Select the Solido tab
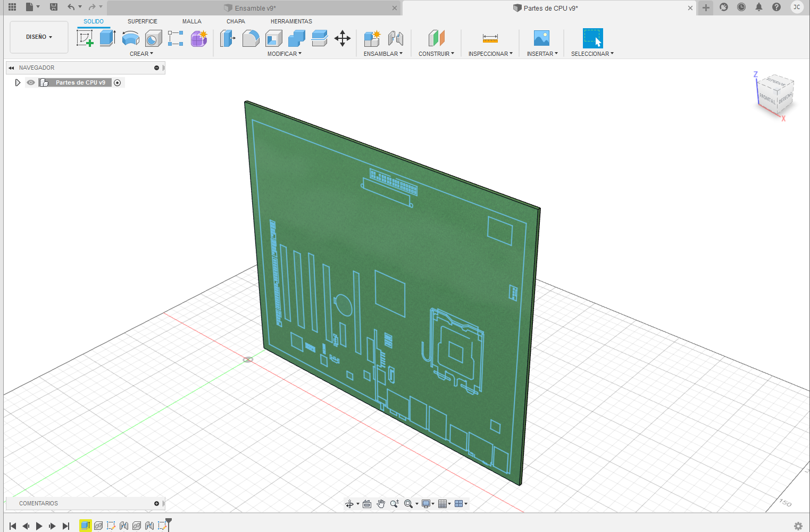This screenshot has height=532, width=810. click(94, 21)
